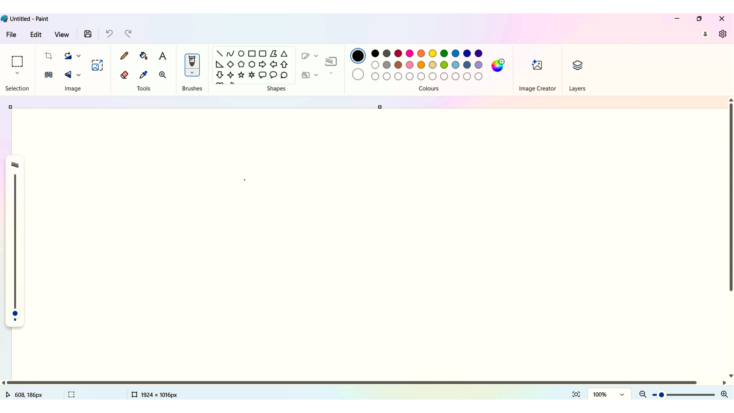Image resolution: width=734 pixels, height=413 pixels.
Task: Choose the Oval callout shape
Action: (273, 74)
